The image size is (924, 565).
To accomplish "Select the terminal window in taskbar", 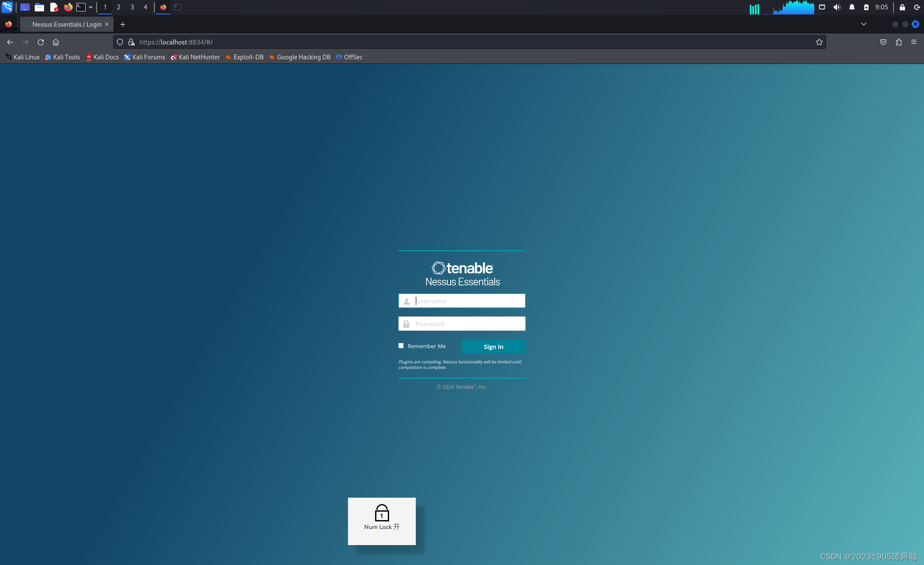I will pos(178,7).
